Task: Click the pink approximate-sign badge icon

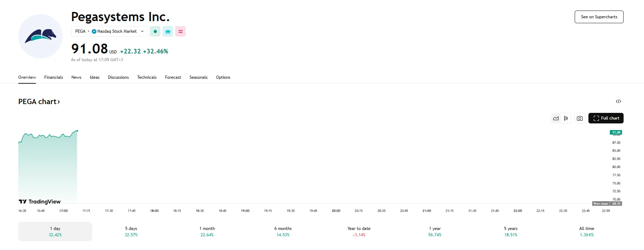Action: click(x=180, y=31)
